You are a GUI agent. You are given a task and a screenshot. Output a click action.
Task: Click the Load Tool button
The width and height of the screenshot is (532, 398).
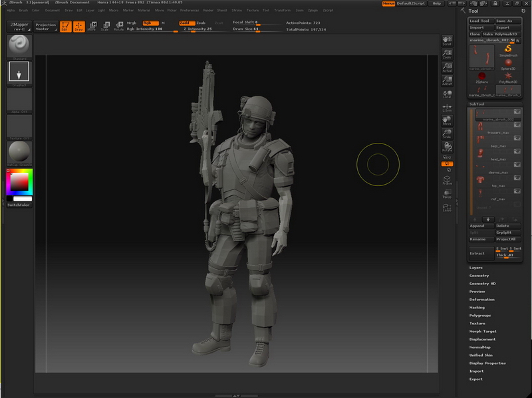[x=481, y=21]
